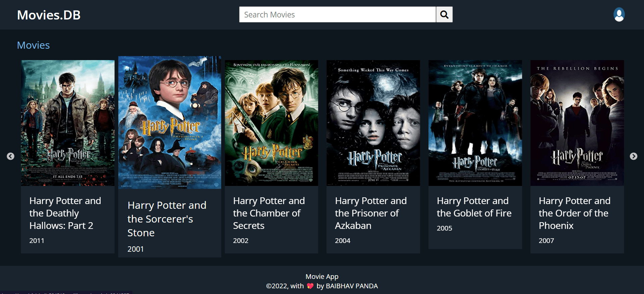Select title 'Harry Potter and the Prisoner of Azkaban'
The image size is (644, 294).
pos(371,213)
